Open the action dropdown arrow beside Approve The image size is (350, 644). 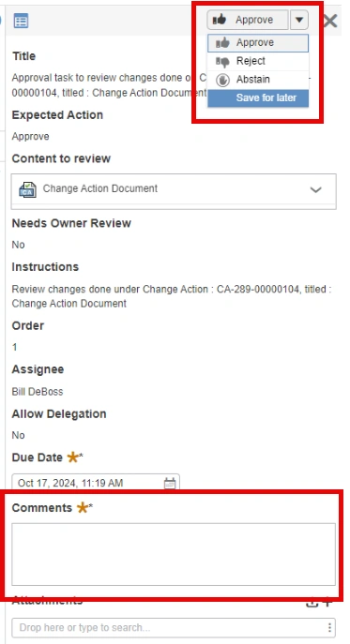pos(299,20)
